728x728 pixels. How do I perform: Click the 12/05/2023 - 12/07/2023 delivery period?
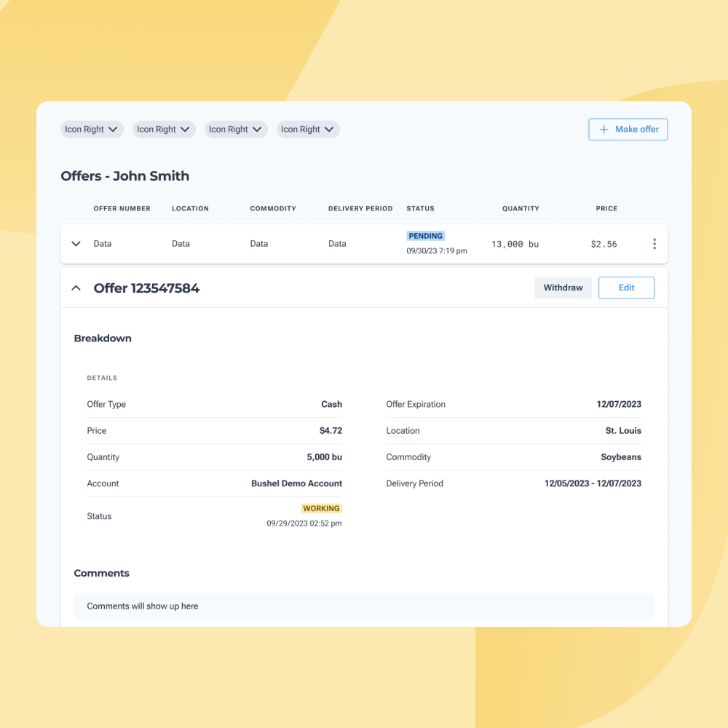click(x=593, y=484)
